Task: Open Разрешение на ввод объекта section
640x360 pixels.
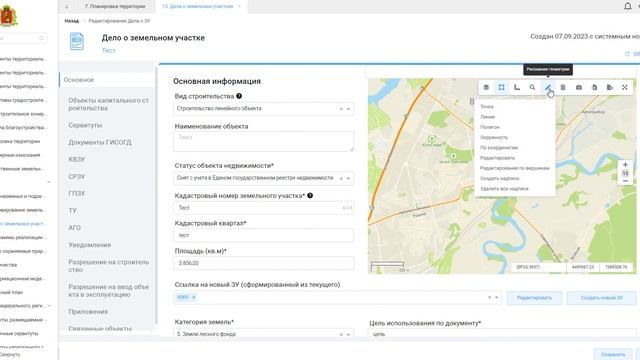Action: (108, 291)
